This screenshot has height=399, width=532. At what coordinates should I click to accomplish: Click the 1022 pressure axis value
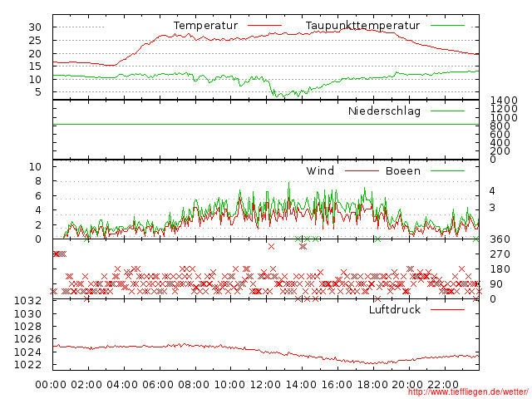[x=27, y=365]
